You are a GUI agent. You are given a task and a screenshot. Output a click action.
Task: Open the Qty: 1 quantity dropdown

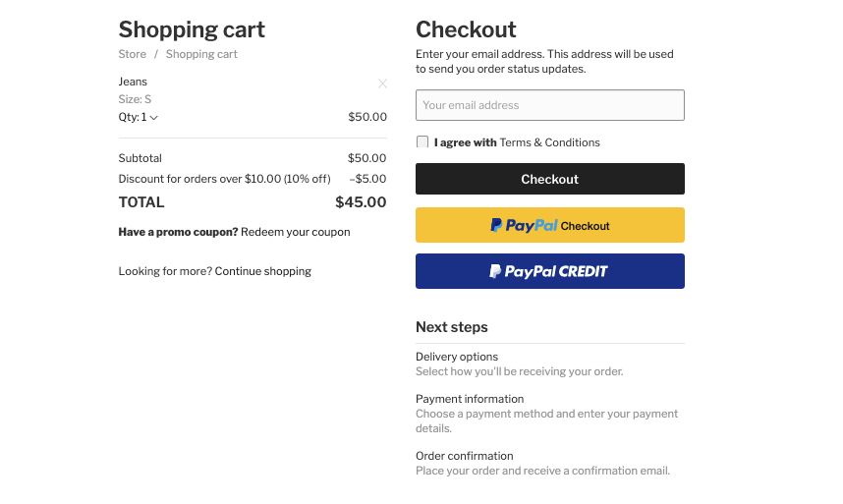tap(139, 117)
